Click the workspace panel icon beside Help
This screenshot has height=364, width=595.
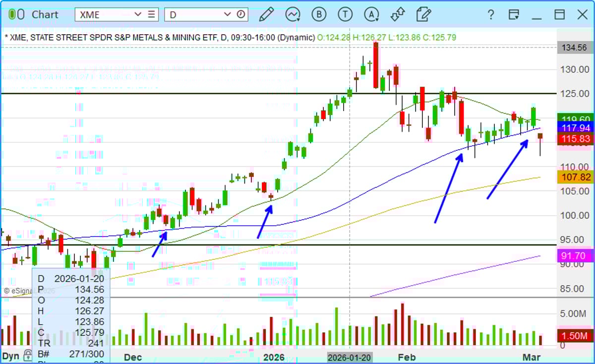pos(514,14)
